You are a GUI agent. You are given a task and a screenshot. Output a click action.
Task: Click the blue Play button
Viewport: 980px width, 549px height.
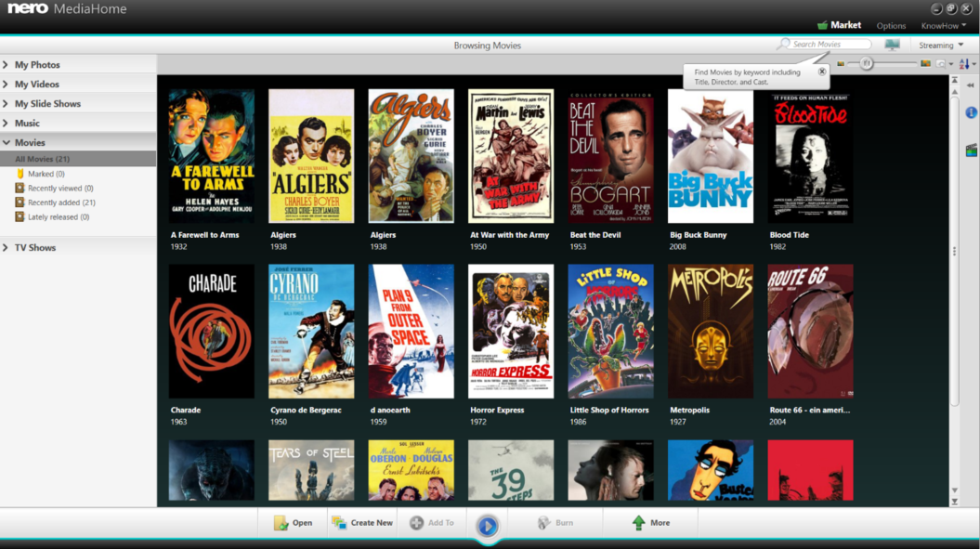488,525
